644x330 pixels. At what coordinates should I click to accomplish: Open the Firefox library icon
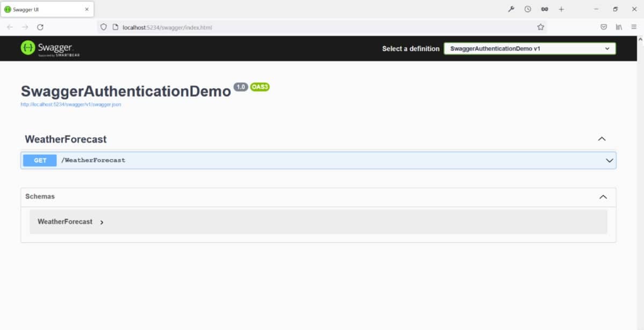pos(619,27)
